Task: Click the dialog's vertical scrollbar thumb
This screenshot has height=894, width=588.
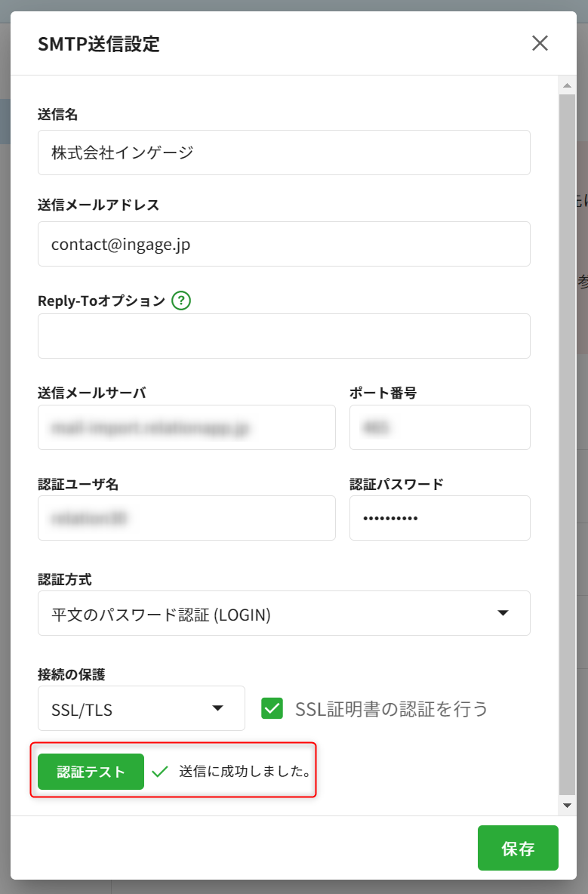Action: (x=567, y=444)
